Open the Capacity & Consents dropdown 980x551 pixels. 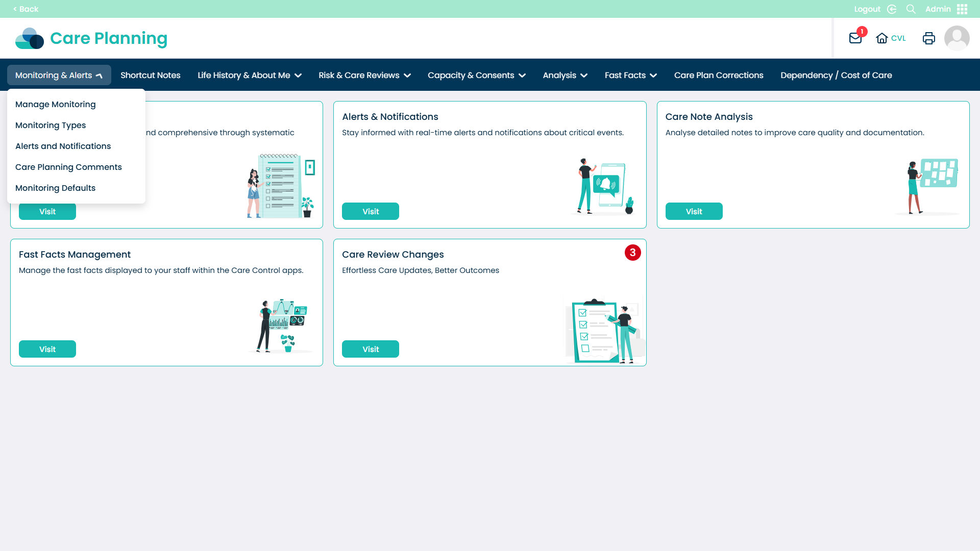point(476,75)
